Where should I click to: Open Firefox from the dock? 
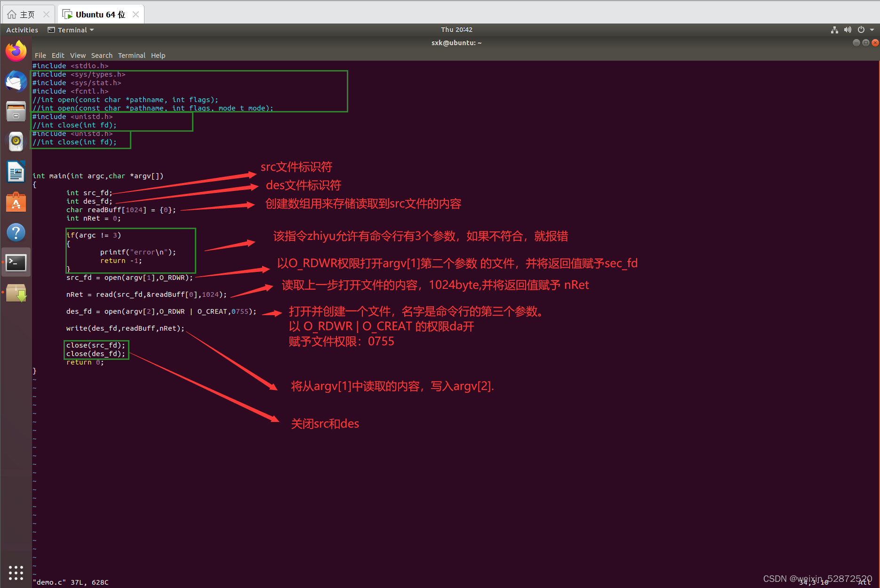point(16,50)
